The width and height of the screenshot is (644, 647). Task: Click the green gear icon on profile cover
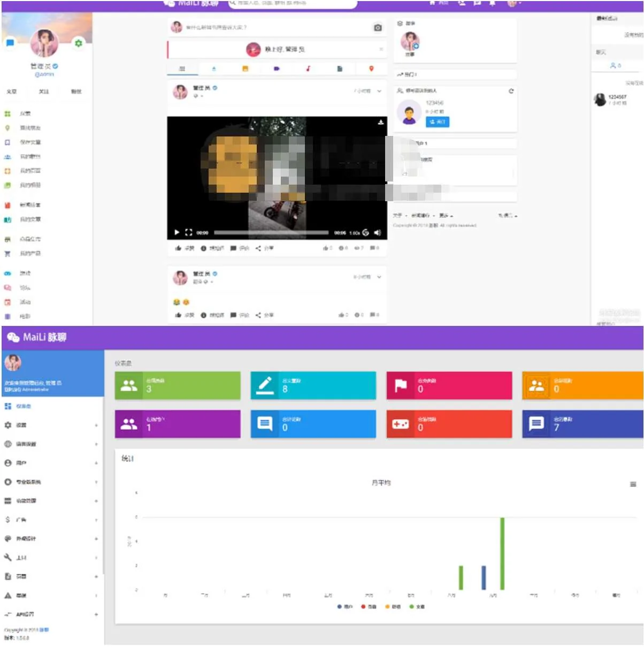[x=79, y=43]
